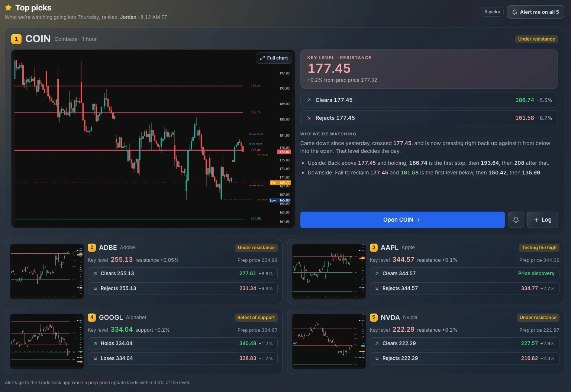
Task: Click the Price discovery label on AAPL
Action: pos(536,273)
